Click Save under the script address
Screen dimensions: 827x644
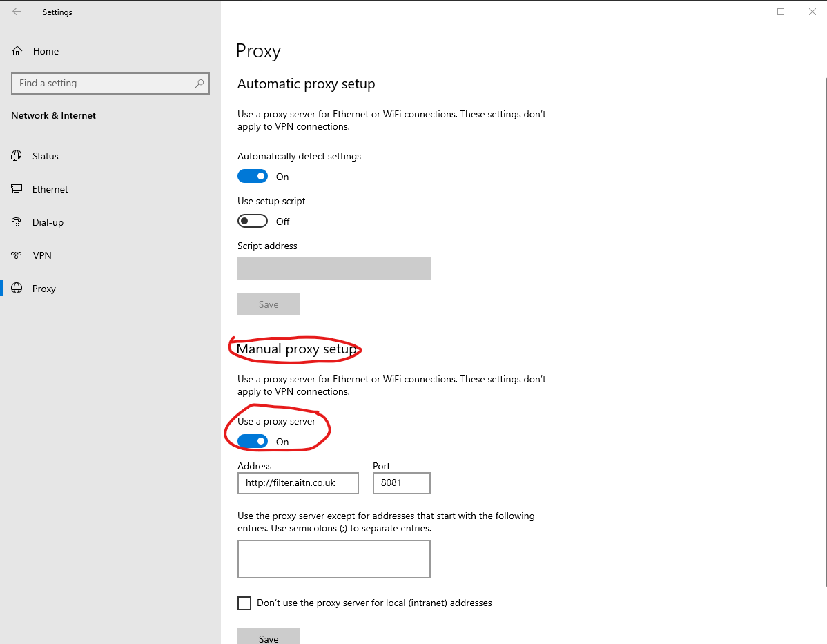point(268,304)
